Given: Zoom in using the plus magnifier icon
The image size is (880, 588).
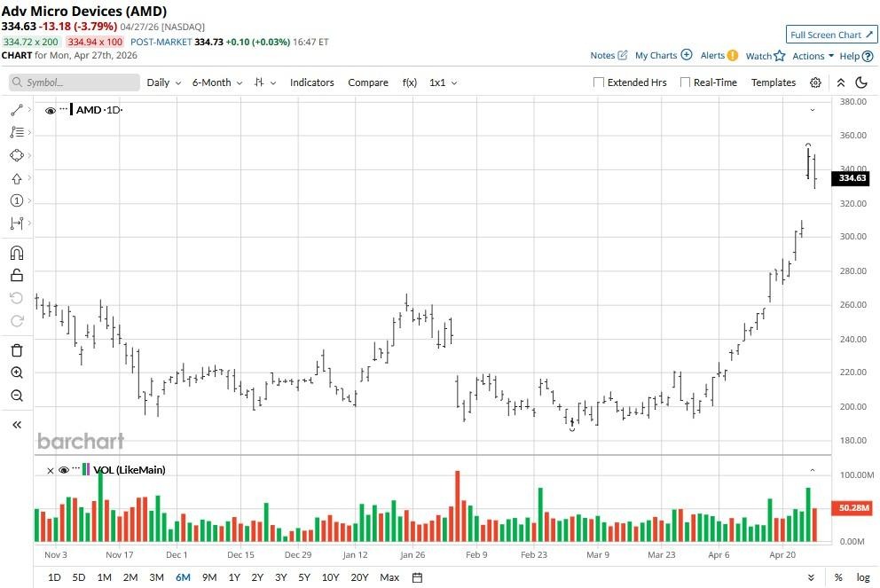Looking at the screenshot, I should (16, 373).
